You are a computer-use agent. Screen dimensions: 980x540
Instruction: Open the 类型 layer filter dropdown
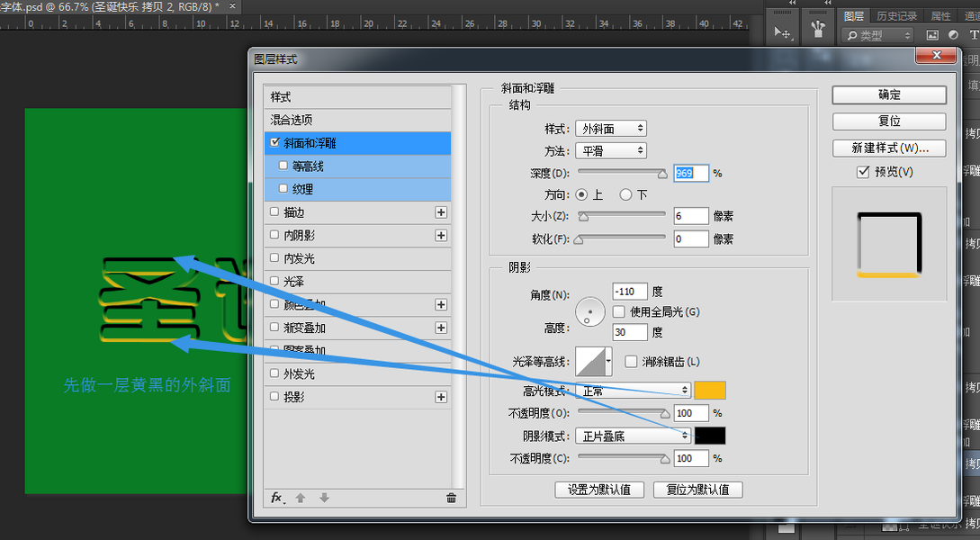click(x=877, y=36)
